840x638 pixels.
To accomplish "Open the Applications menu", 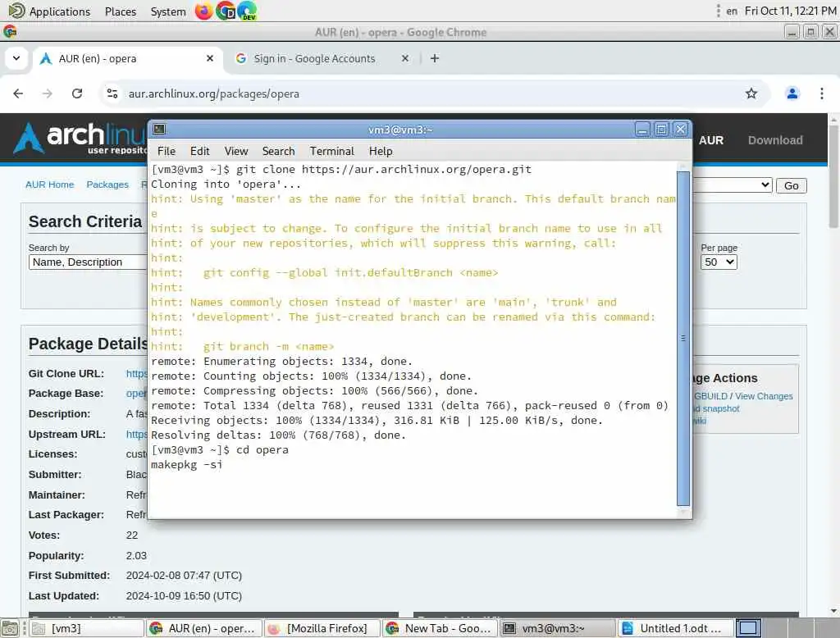I will 50,11.
